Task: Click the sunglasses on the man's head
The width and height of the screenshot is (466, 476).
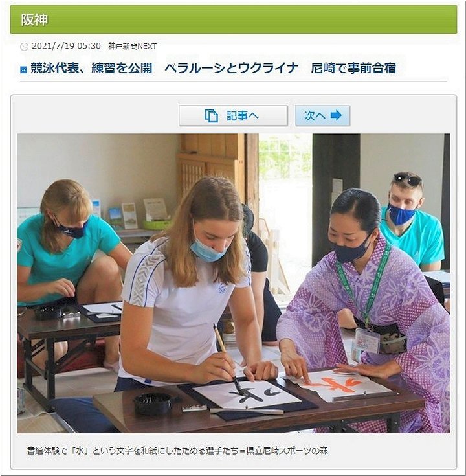Action: (408, 179)
